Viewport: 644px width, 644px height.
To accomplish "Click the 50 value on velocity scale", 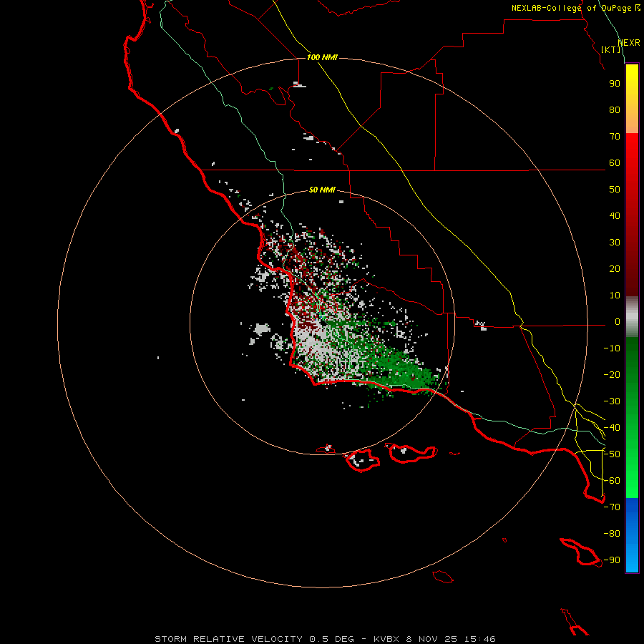I will tap(615, 190).
